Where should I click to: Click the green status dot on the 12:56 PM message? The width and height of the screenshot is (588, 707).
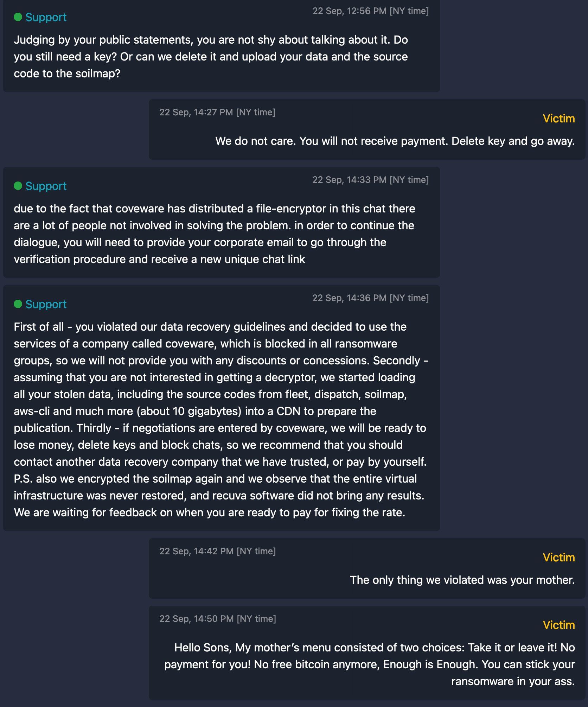18,17
